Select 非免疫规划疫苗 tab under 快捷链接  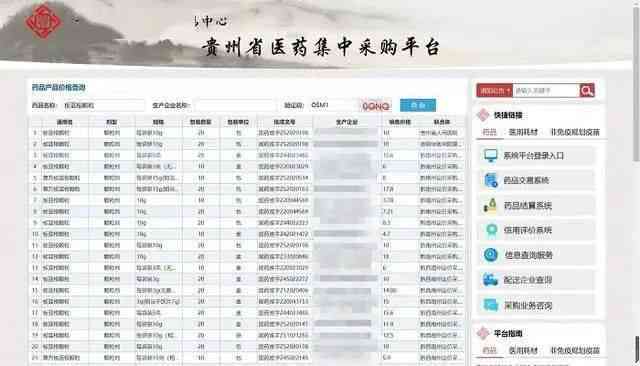pyautogui.click(x=575, y=132)
